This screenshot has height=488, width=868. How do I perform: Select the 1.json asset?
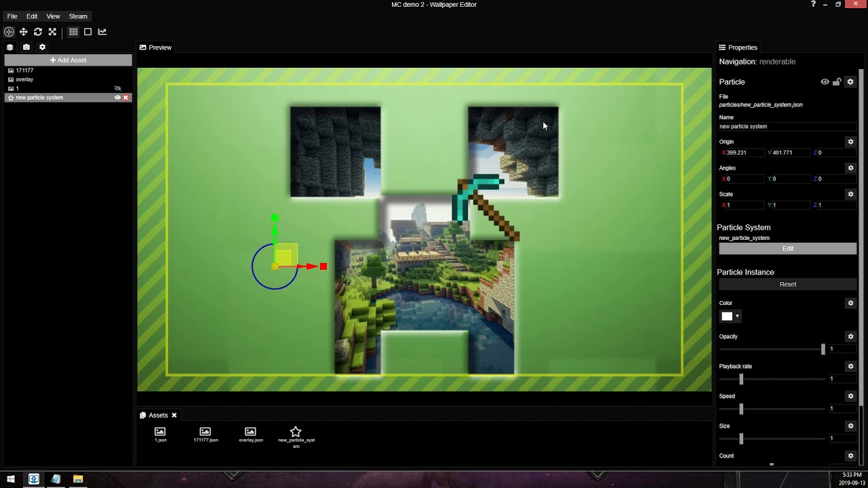[x=160, y=434]
